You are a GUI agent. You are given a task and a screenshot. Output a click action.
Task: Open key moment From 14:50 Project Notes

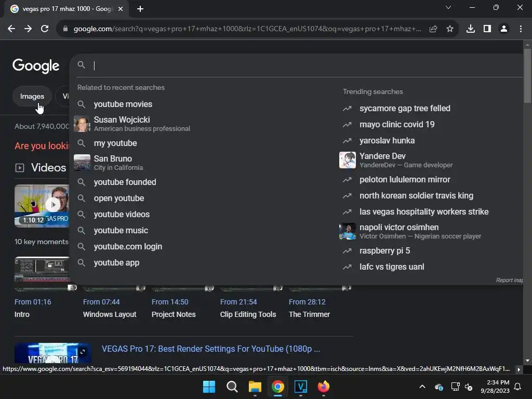coord(174,308)
